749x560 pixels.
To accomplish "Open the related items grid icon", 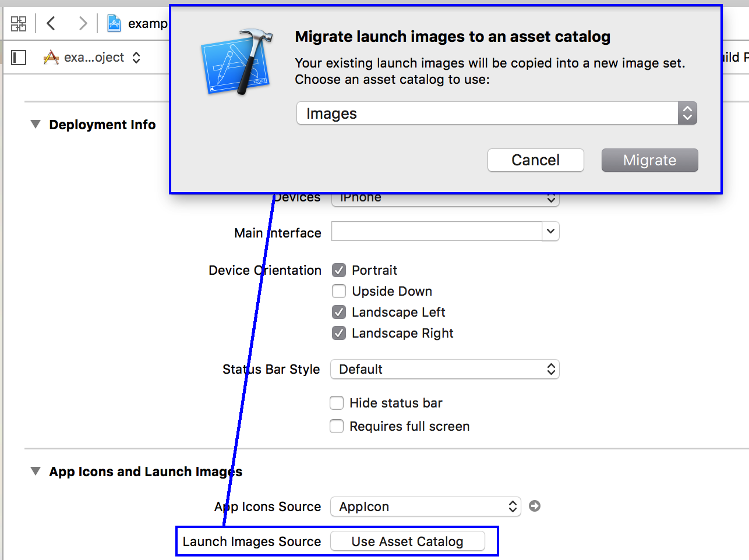I will (x=19, y=23).
